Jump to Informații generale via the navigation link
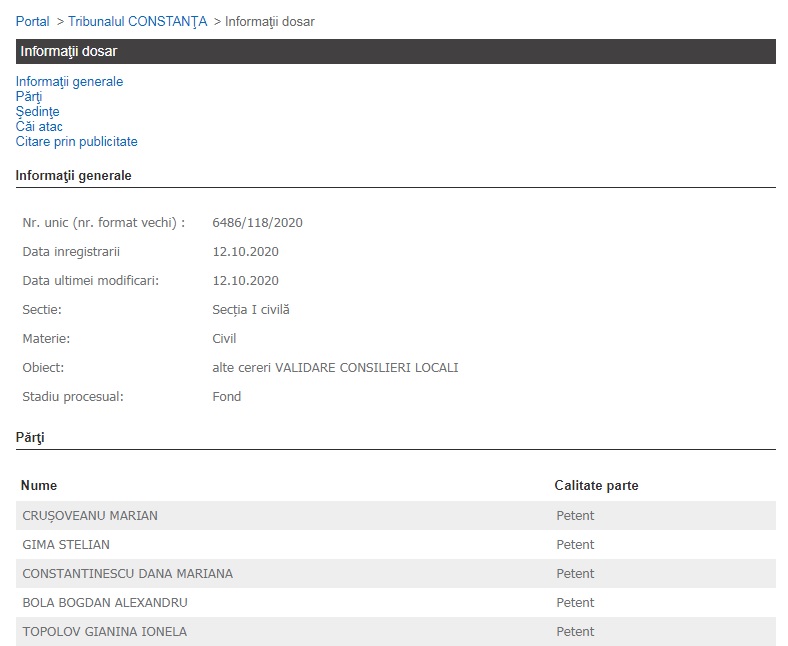 point(69,82)
